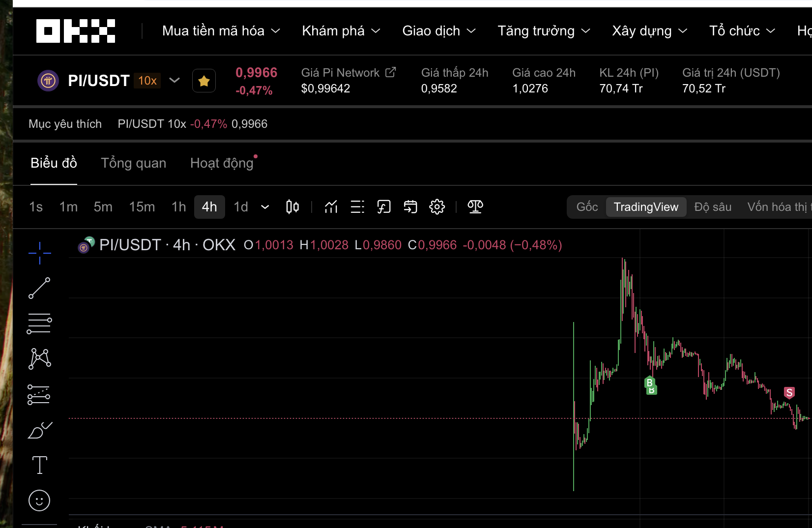Switch chart view to Gốc

[587, 207]
